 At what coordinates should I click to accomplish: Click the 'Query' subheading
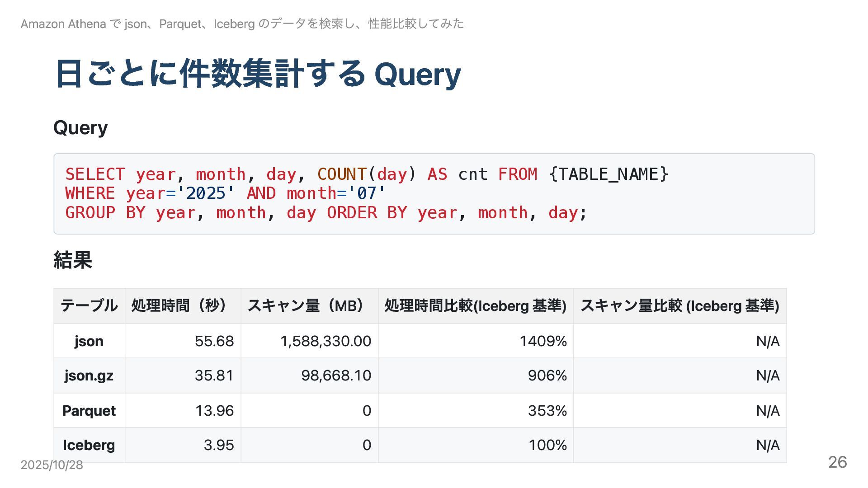coord(80,128)
